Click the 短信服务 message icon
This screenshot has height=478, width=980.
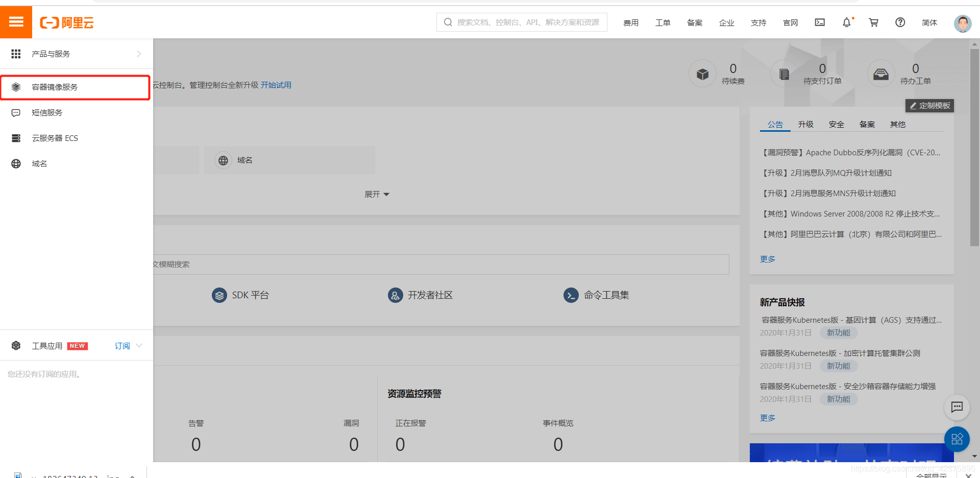point(16,112)
